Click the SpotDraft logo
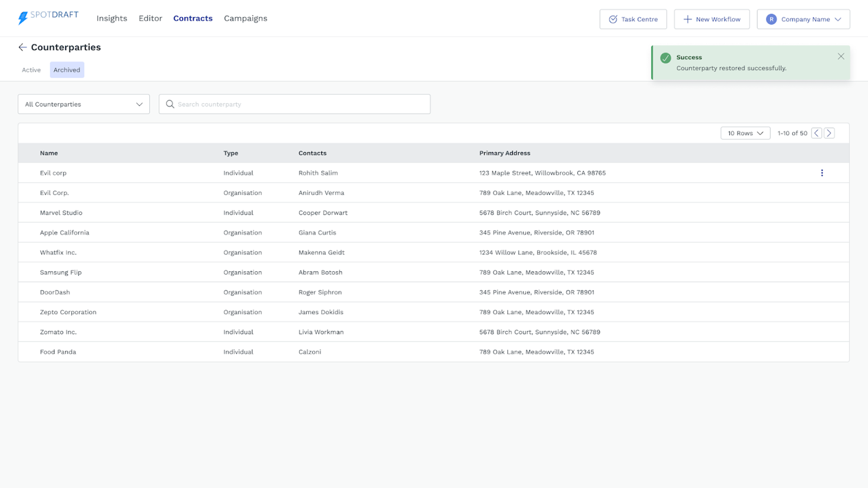This screenshot has height=488, width=868. [x=48, y=18]
